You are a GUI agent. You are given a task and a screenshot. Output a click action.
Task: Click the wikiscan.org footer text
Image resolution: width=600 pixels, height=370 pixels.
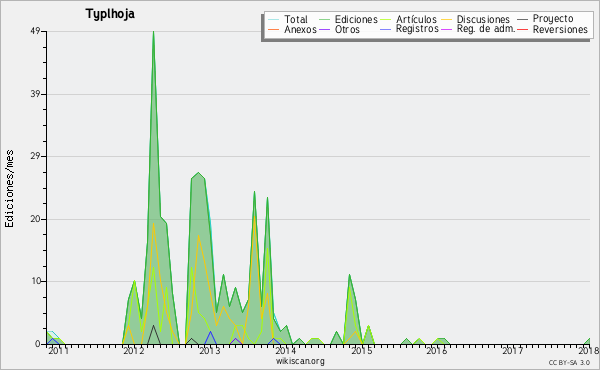300,361
